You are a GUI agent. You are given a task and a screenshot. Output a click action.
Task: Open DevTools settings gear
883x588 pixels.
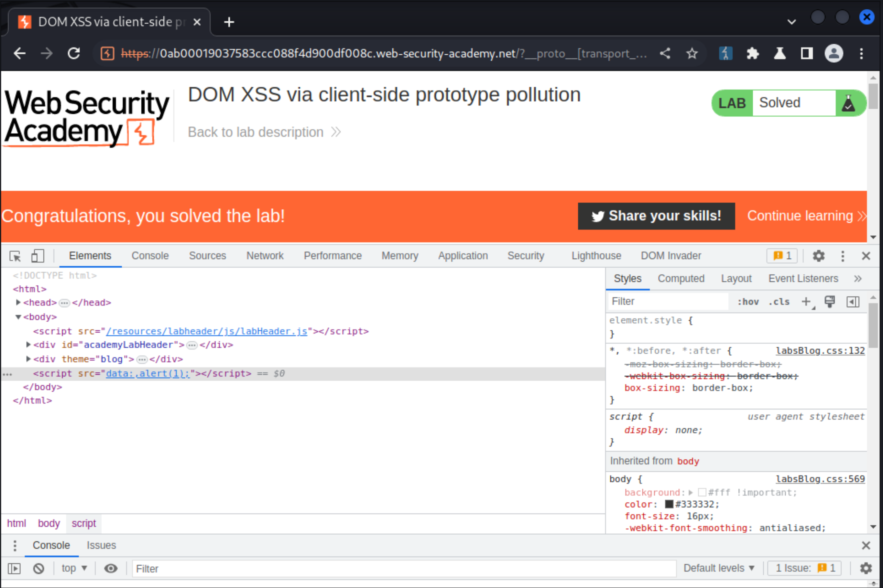819,256
